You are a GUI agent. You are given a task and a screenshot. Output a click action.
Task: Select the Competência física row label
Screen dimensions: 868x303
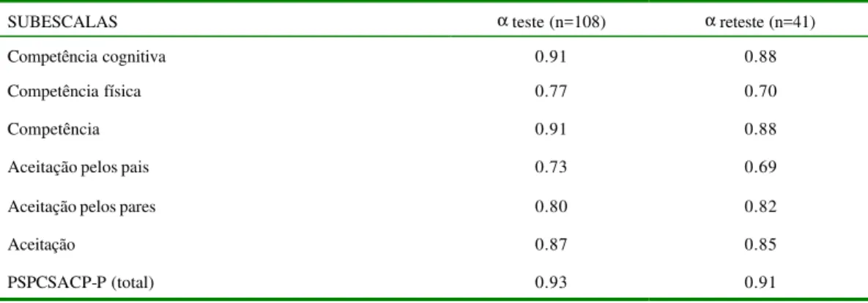74,91
